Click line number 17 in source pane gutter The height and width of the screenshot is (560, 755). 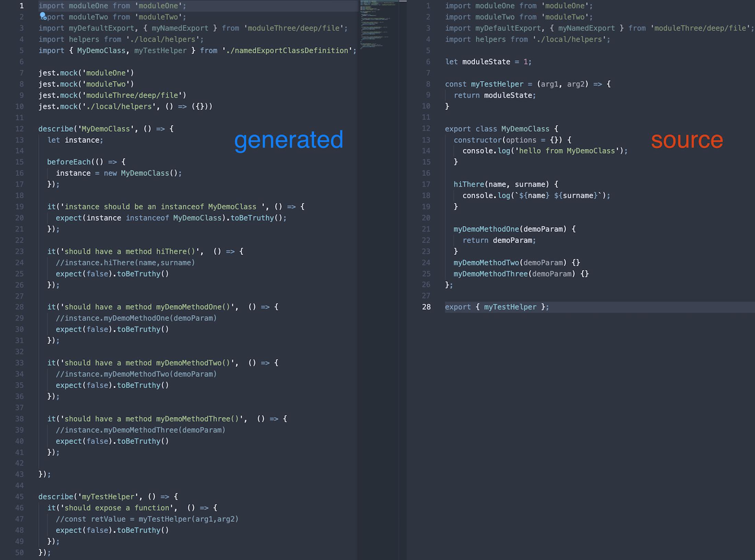(426, 184)
